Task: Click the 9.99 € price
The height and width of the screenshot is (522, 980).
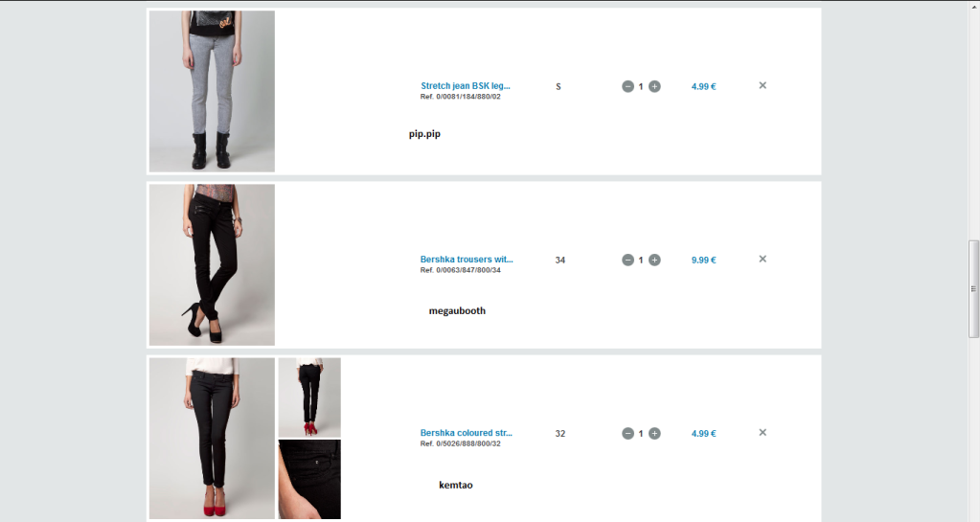Action: pos(703,261)
